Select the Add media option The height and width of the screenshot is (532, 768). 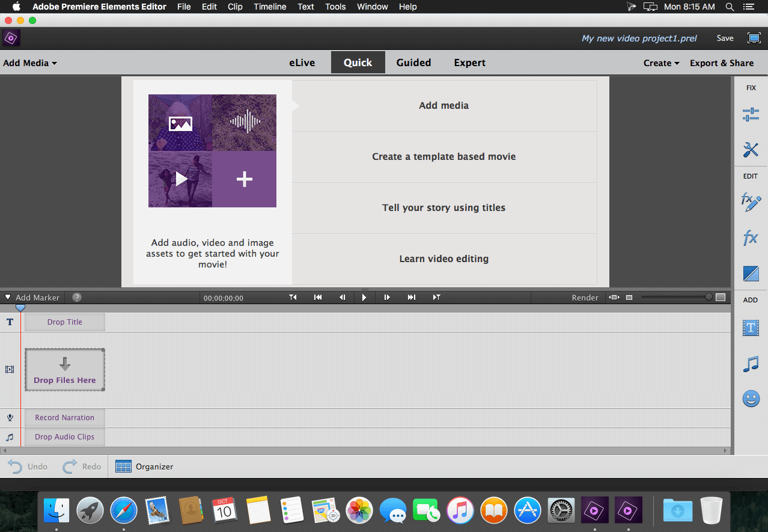(444, 106)
